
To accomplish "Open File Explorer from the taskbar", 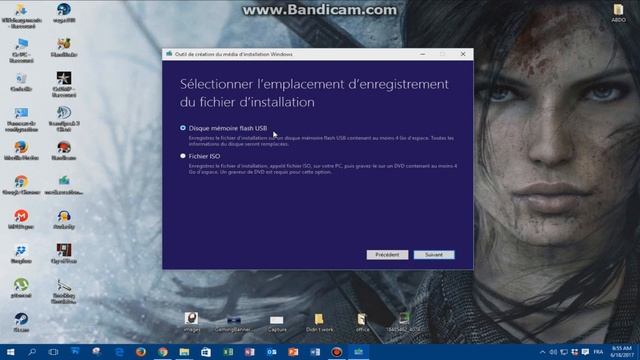I will coord(184,352).
